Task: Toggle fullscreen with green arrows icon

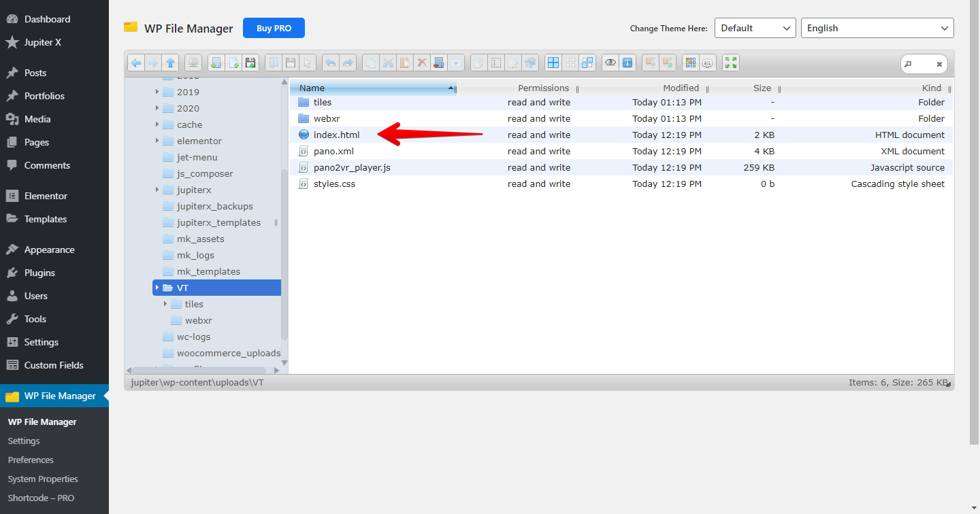Action: [x=731, y=63]
